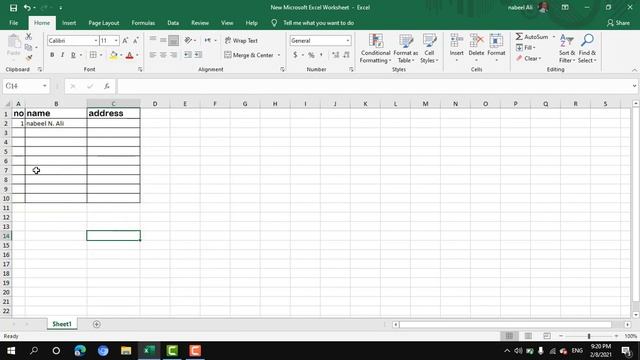The height and width of the screenshot is (360, 640).
Task: Add a new sheet with plus button
Action: (x=97, y=324)
